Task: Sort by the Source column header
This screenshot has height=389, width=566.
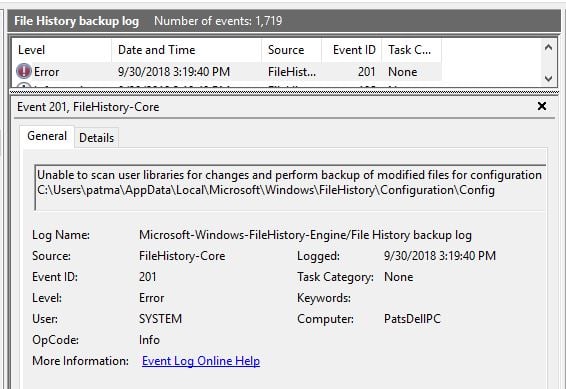Action: click(x=291, y=50)
